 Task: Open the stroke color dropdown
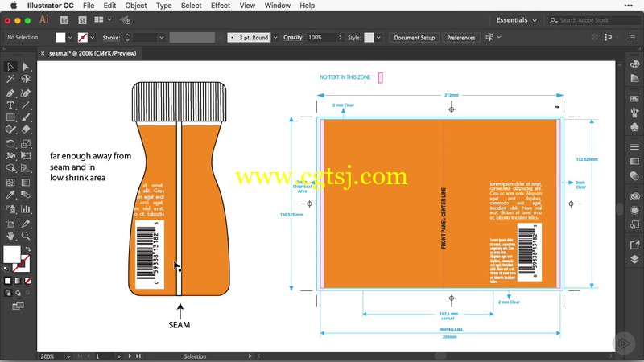point(93,37)
